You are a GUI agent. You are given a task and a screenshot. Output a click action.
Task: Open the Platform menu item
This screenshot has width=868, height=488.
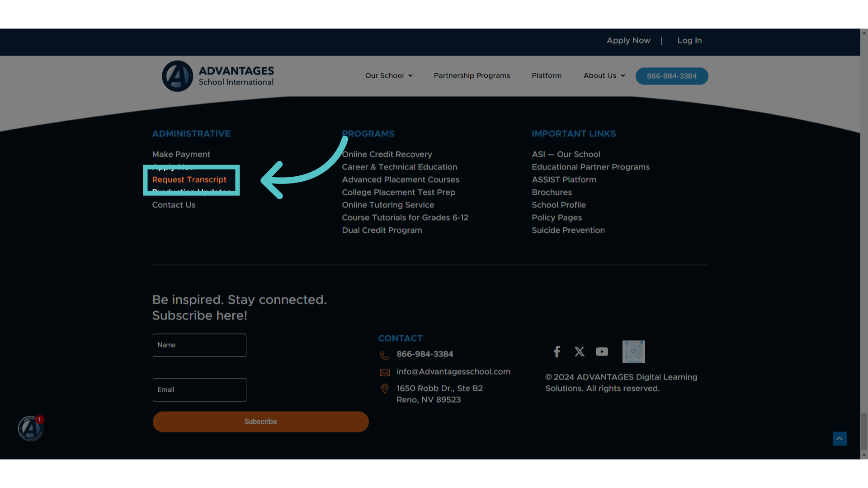(547, 75)
